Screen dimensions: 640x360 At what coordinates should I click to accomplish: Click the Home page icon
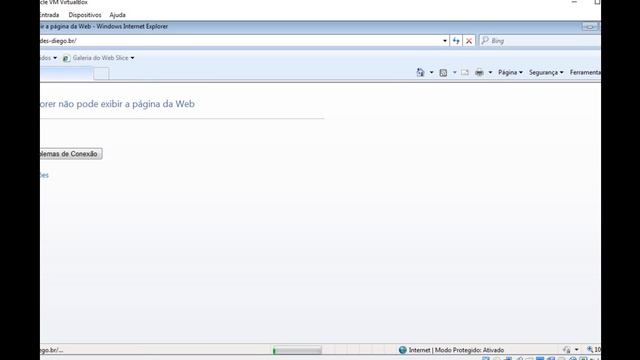[420, 72]
